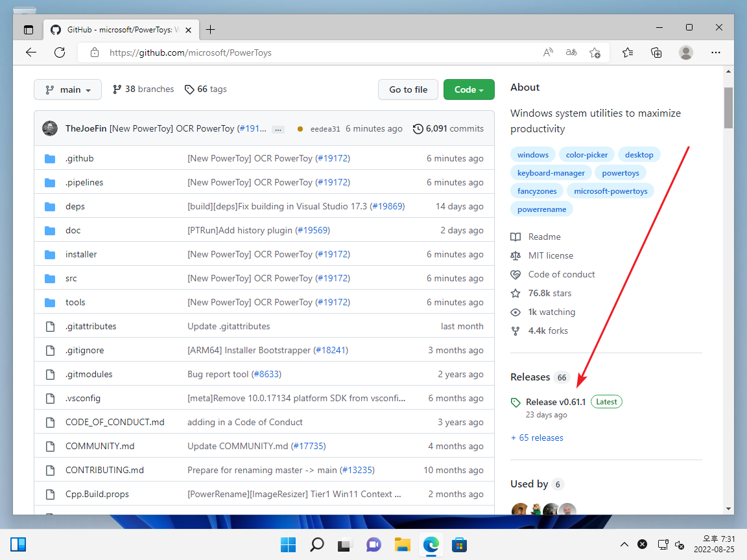Open the 6,091 commits history
The width and height of the screenshot is (747, 560).
point(448,128)
